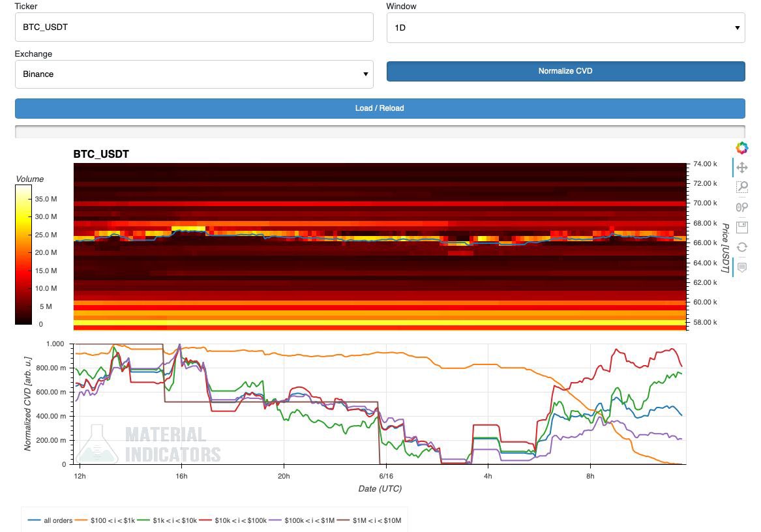Image resolution: width=761 pixels, height=532 pixels.
Task: Click the 'Date (UTC)' axis label
Action: [x=380, y=489]
